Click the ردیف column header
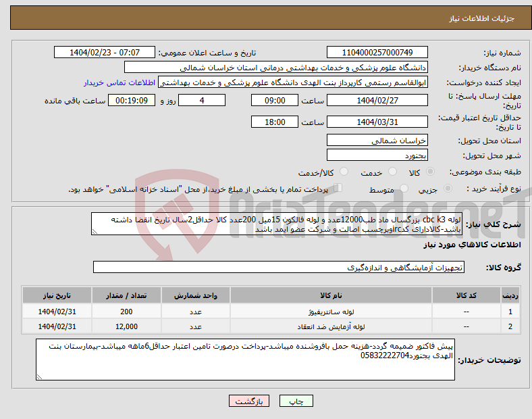Viewport: 532px width, 419px height. coord(510,295)
